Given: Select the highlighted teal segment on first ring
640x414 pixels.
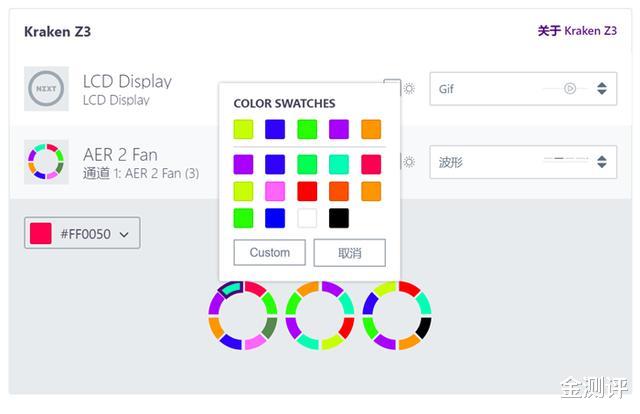Looking at the screenshot, I should 231,288.
